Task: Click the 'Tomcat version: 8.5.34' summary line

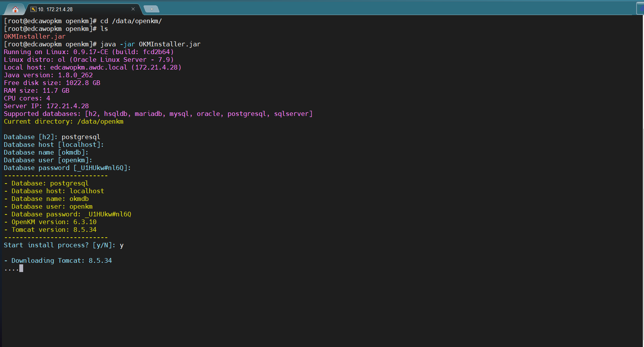Action: pos(50,230)
